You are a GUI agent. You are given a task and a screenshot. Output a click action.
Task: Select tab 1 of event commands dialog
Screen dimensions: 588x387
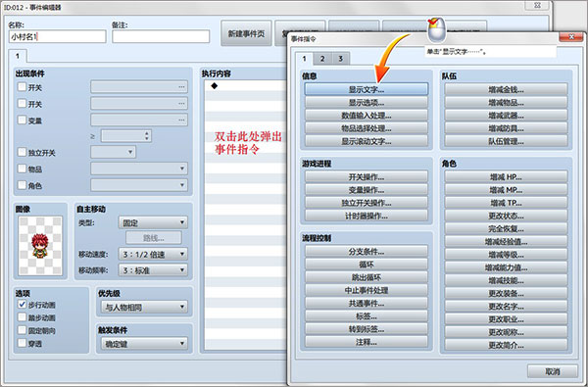[305, 58]
